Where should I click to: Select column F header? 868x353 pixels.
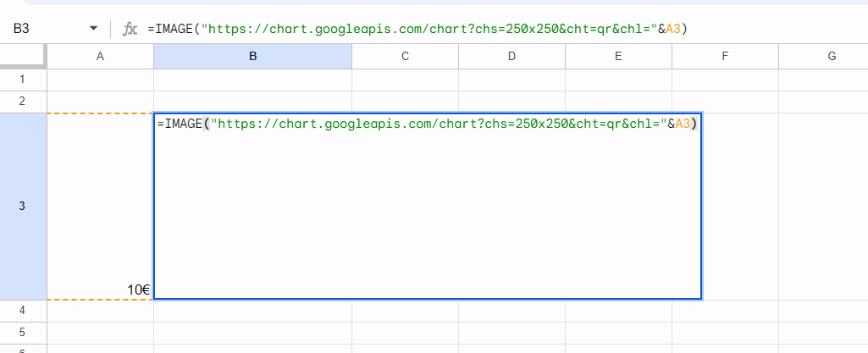pyautogui.click(x=725, y=57)
